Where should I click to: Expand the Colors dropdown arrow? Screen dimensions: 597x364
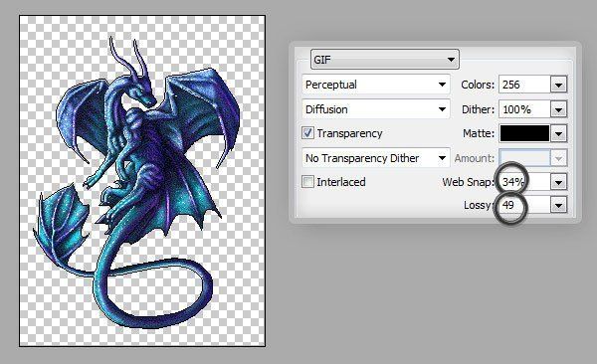[558, 85]
